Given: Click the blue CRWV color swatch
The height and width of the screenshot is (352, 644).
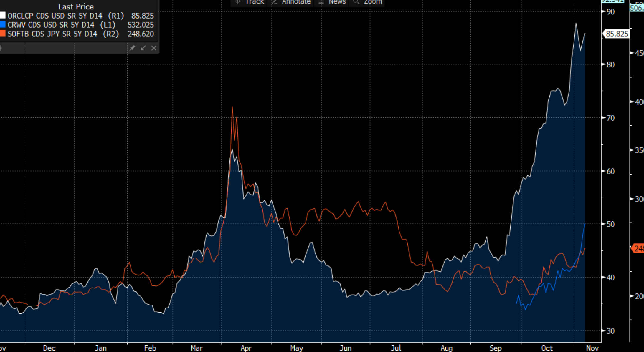Looking at the screenshot, I should pos(2,25).
